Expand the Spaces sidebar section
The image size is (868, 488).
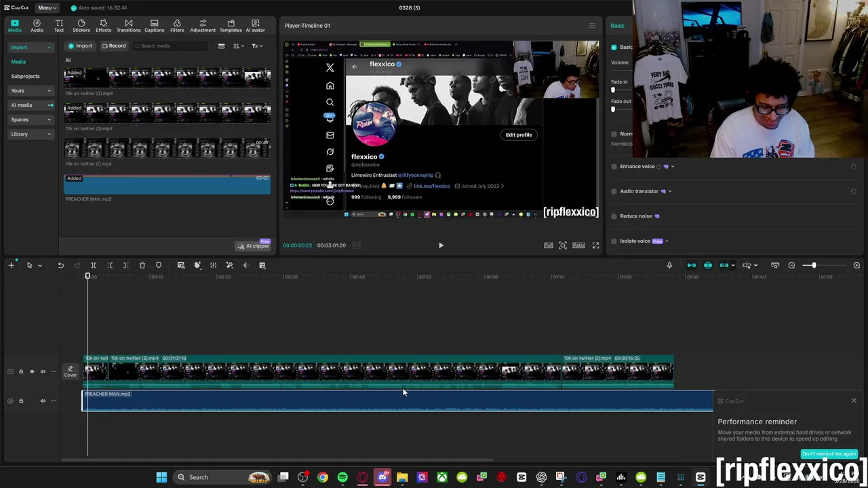30,119
